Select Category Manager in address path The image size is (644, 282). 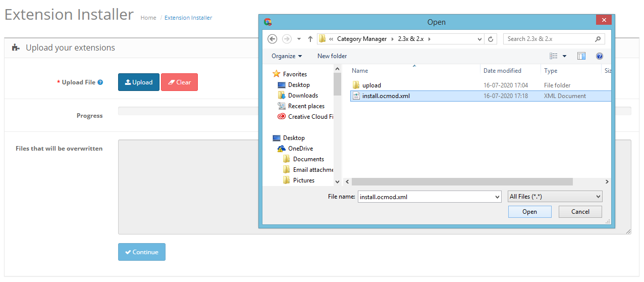(362, 39)
